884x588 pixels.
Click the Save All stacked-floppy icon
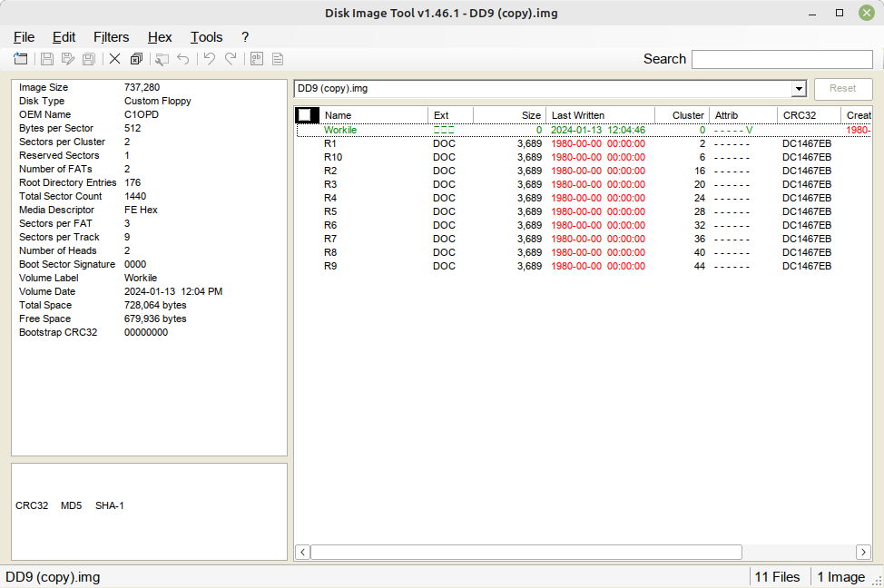(x=89, y=59)
